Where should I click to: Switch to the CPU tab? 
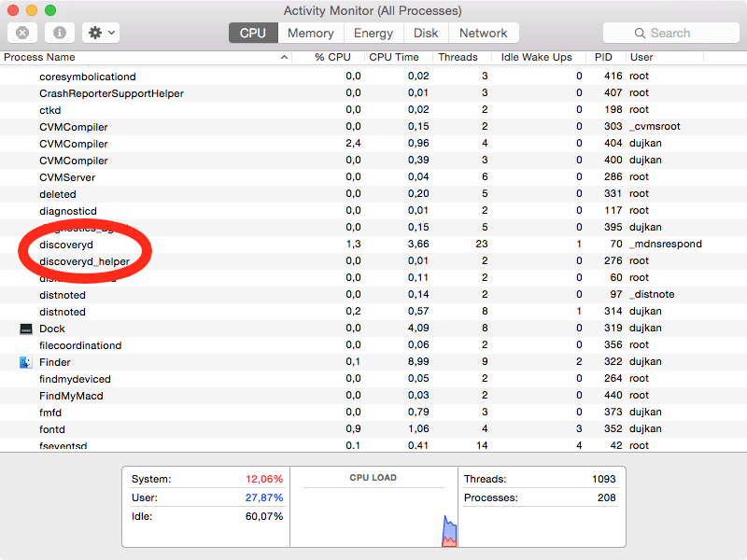click(x=253, y=33)
